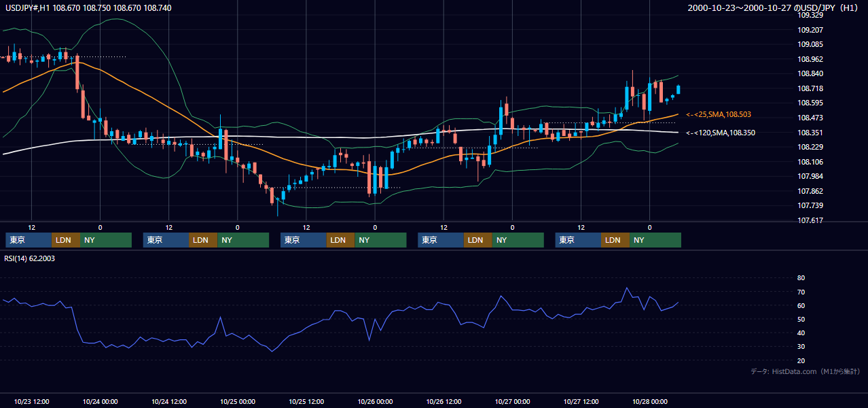868x408 pixels.
Task: Click the RSI scale value 70
Action: click(801, 292)
